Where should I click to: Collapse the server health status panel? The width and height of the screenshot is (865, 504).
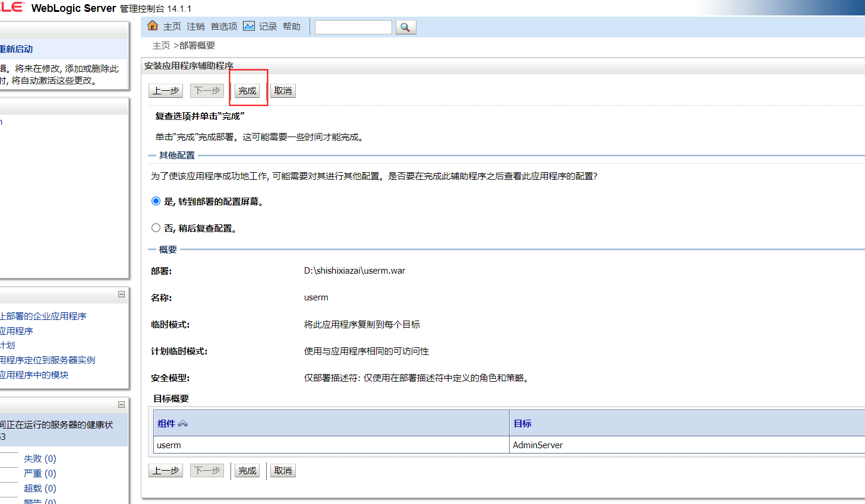[121, 404]
